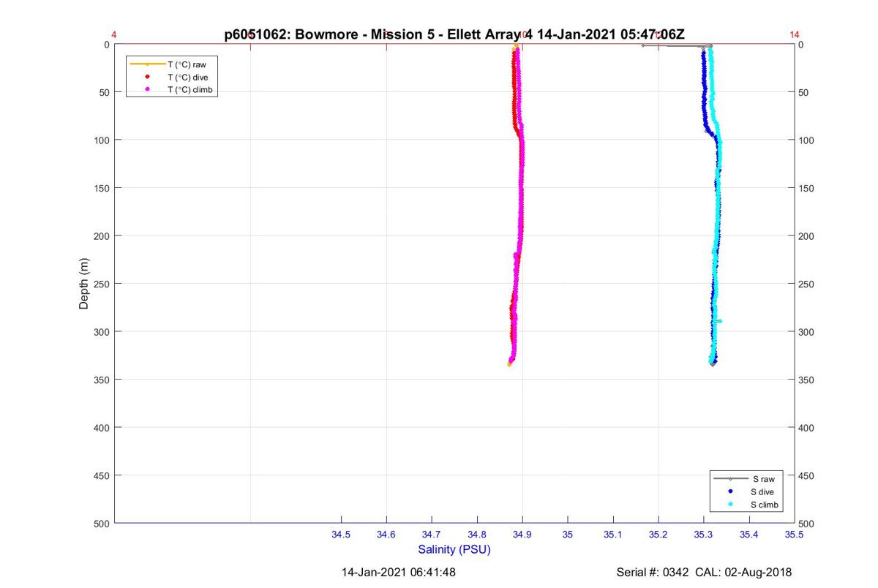Click the red 4 on the temperature axis
This screenshot has height=588, width=878.
[114, 34]
